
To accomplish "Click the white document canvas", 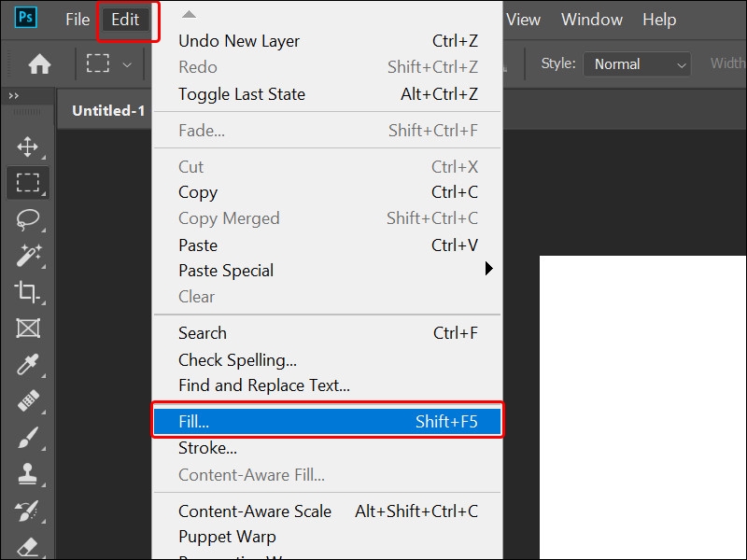I will tap(642, 407).
